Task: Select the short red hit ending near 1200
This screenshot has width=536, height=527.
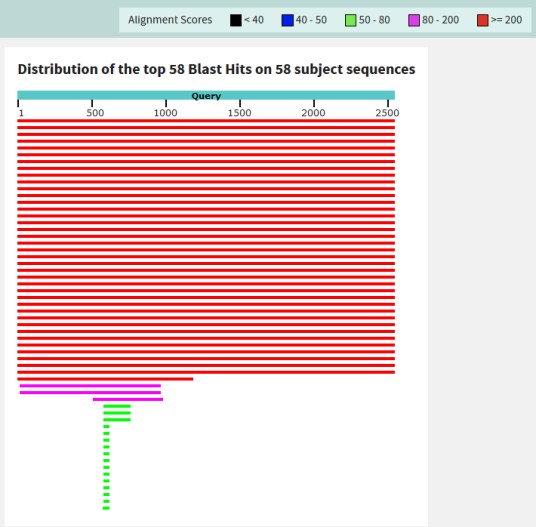Action: click(105, 379)
